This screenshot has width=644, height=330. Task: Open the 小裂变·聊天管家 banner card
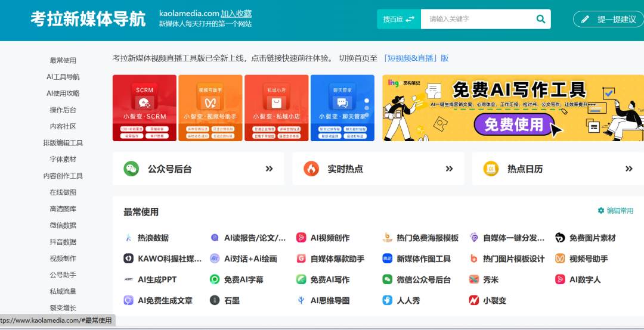342,108
